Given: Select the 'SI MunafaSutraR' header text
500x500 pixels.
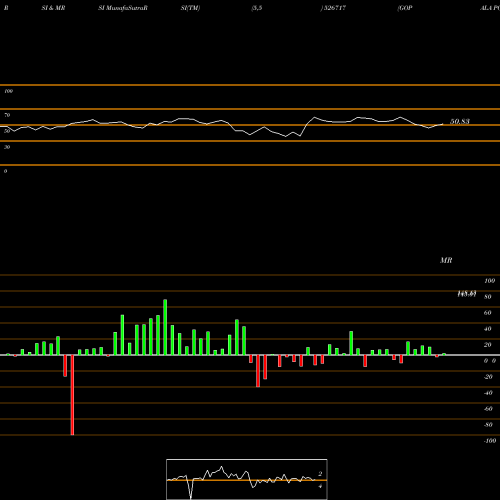Looking at the screenshot, I should tap(123, 8).
